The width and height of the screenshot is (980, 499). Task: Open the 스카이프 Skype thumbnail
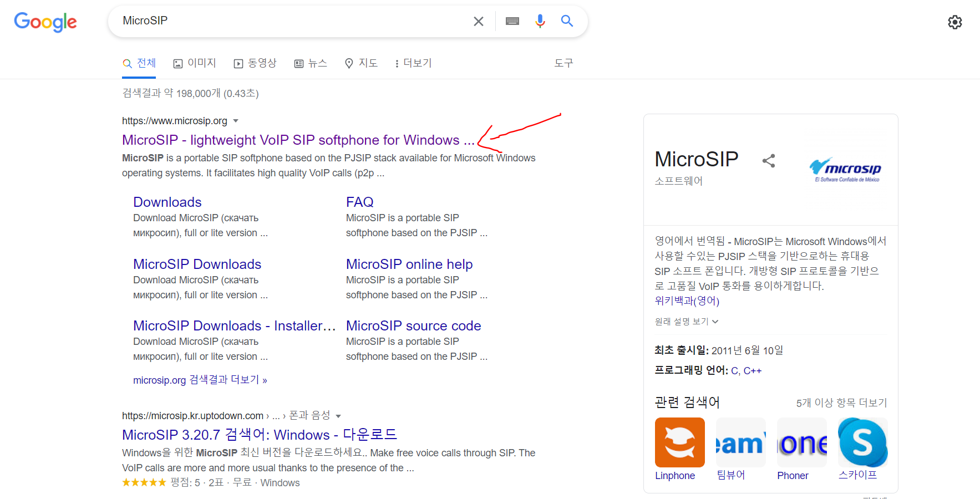pos(863,442)
